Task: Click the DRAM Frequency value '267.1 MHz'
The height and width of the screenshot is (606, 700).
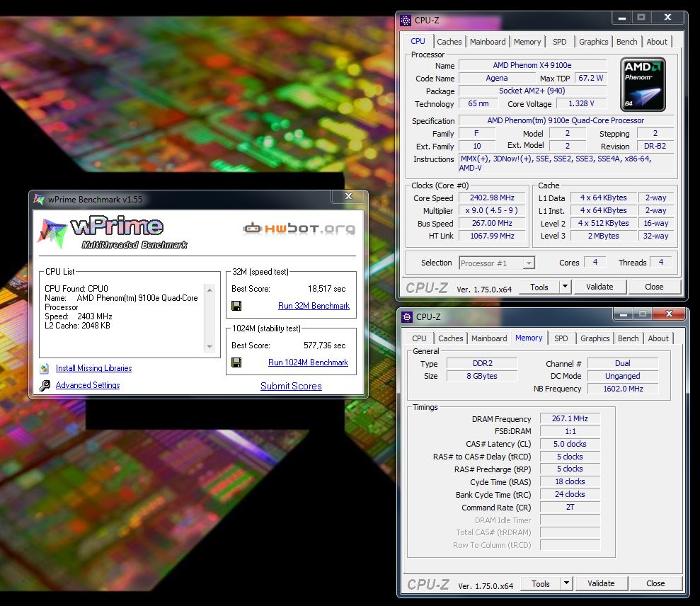Action: [x=570, y=418]
